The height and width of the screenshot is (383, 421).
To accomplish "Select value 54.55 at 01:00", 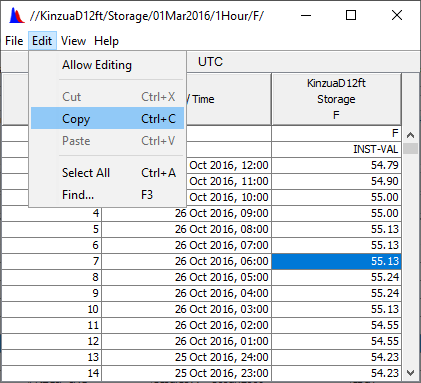I will [x=336, y=341].
